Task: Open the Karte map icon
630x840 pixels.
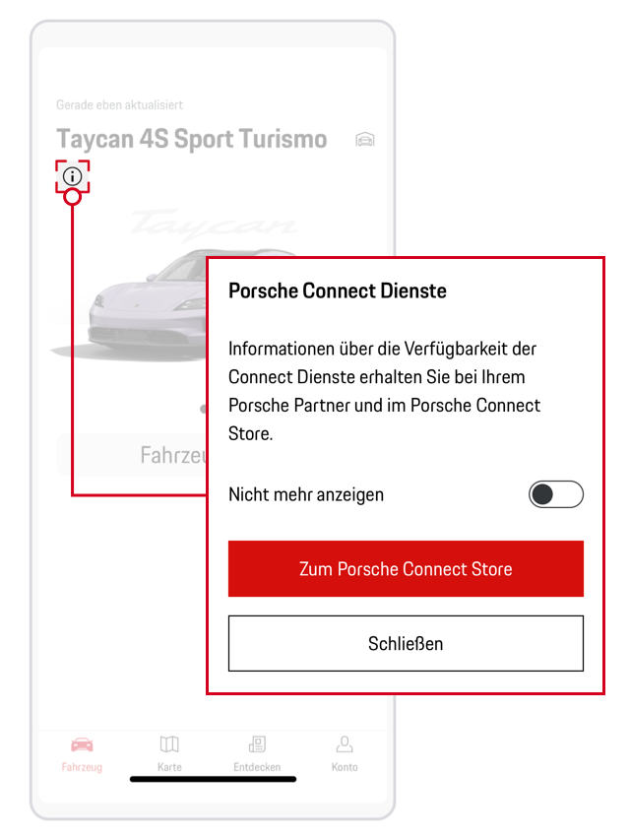Action: [x=169, y=744]
